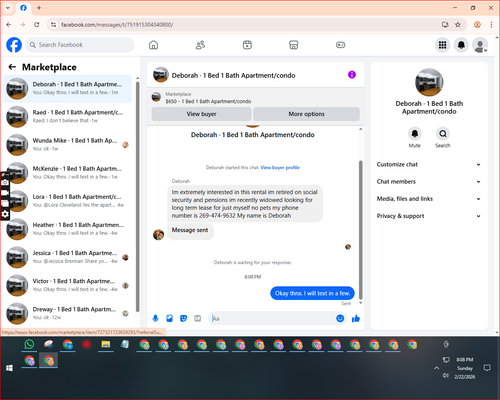Screen dimensions: 500x400
Task: Open the emoji picker in message box
Action: (340, 318)
